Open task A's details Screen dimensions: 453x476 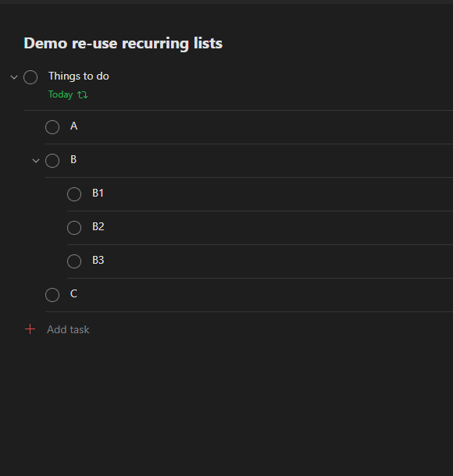click(x=74, y=126)
